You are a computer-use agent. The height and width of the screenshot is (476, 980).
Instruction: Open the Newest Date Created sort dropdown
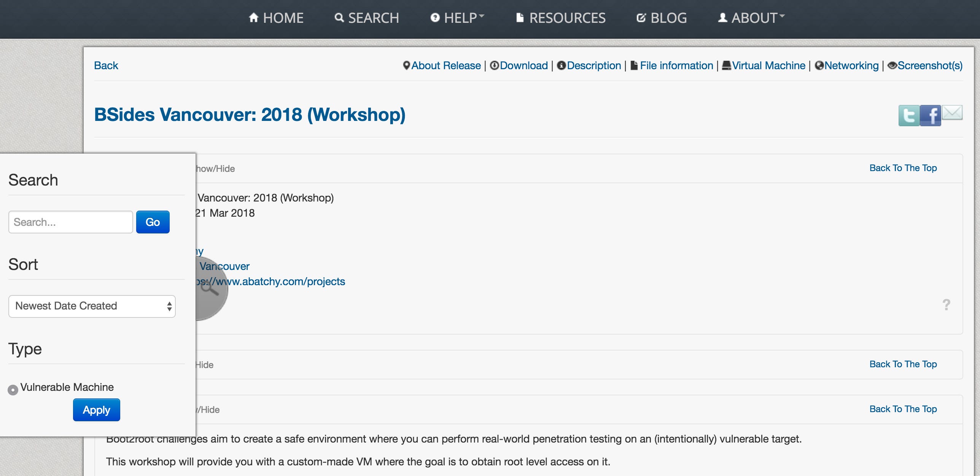[x=92, y=306]
